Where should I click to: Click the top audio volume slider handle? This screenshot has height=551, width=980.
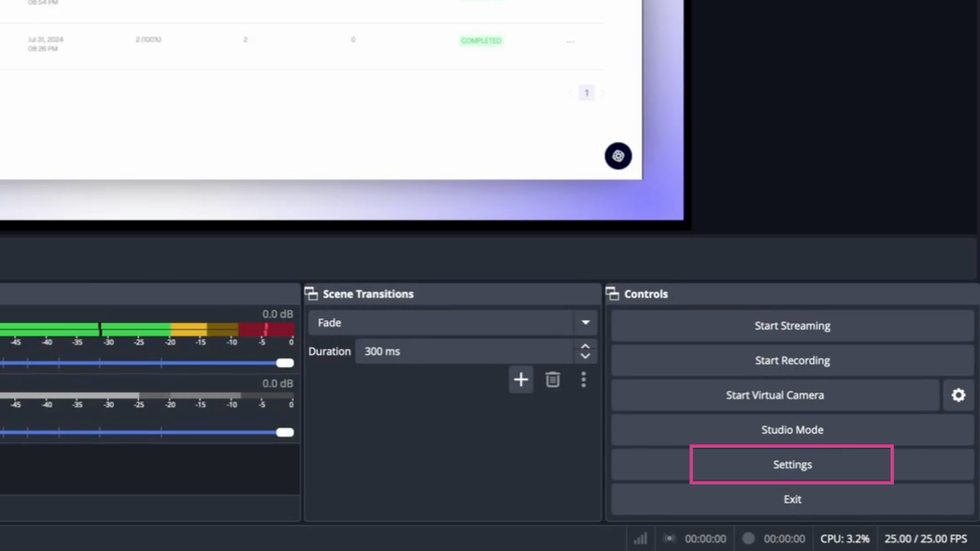tap(285, 363)
